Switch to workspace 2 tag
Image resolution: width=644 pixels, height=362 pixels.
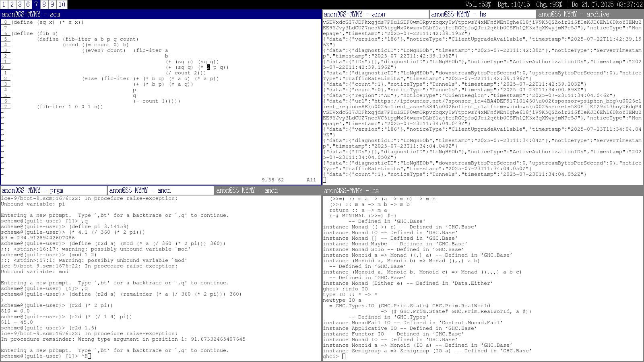tap(12, 4)
